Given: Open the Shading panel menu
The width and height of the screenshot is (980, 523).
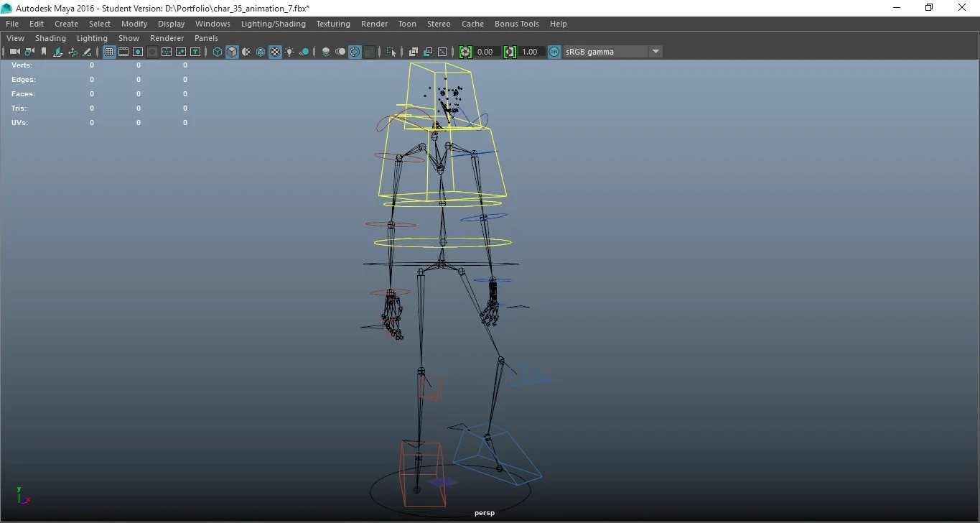Looking at the screenshot, I should point(50,37).
